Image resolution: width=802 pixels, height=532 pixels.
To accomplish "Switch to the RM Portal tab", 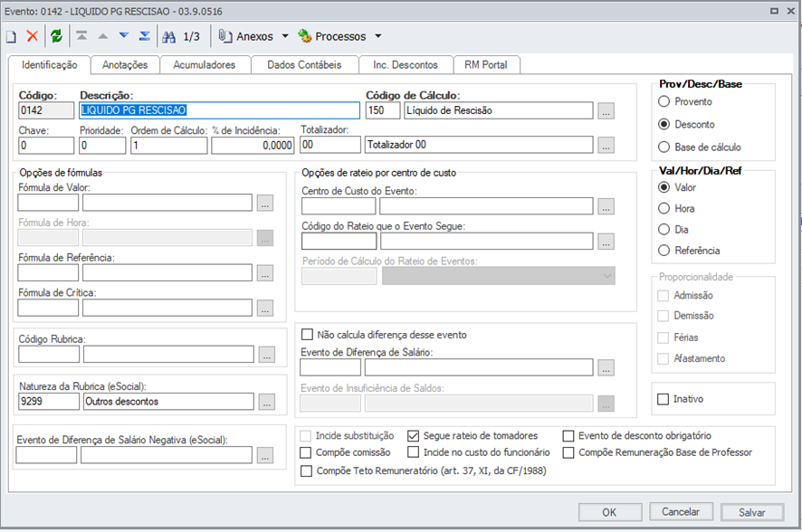I will click(486, 65).
